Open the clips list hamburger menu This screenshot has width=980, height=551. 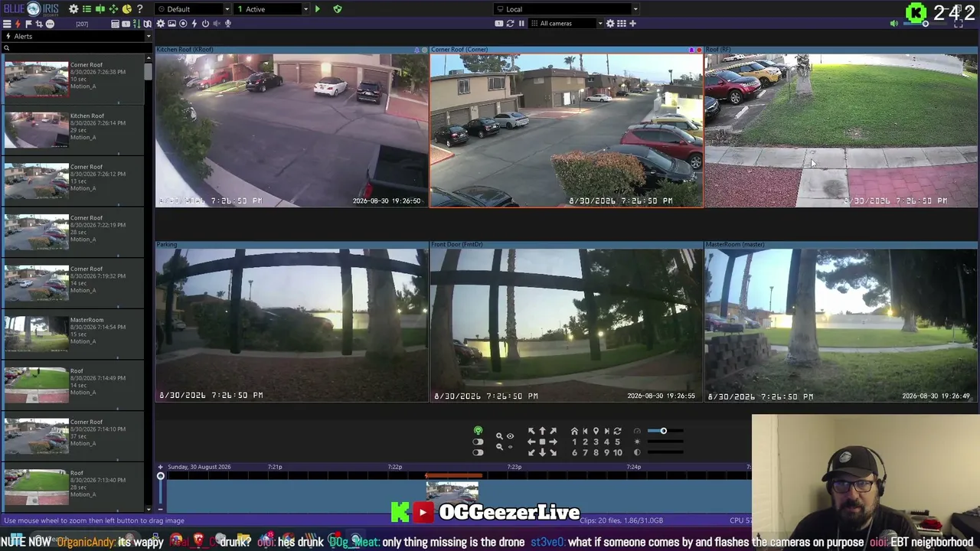tap(7, 24)
